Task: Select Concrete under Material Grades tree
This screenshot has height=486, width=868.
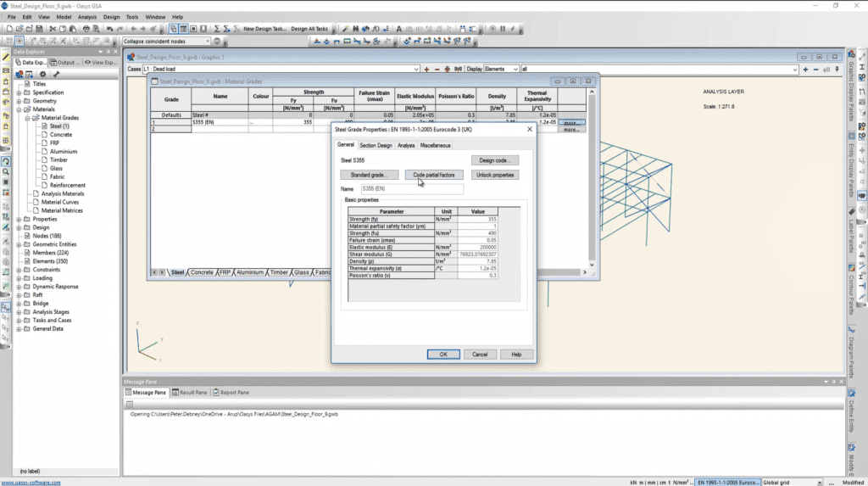Action: 61,135
